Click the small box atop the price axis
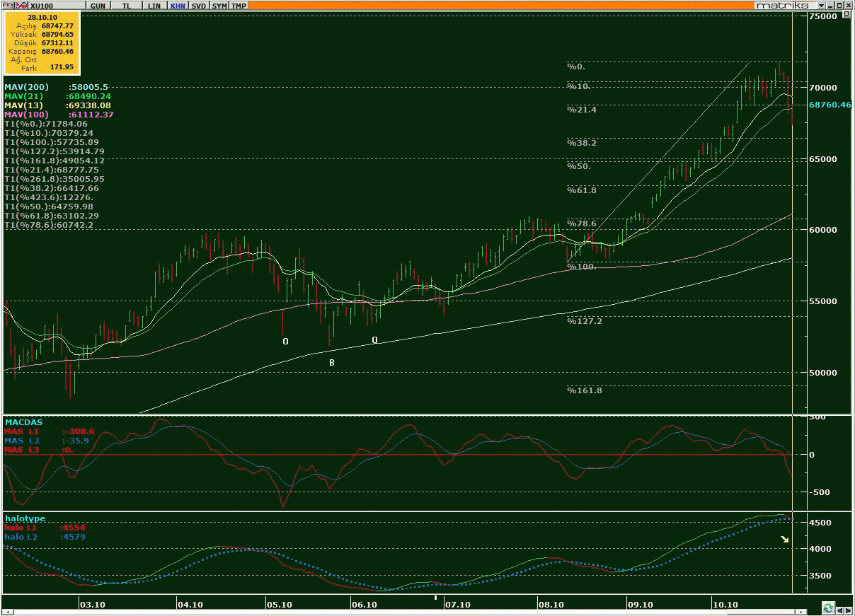The image size is (855, 616). tap(847, 15)
